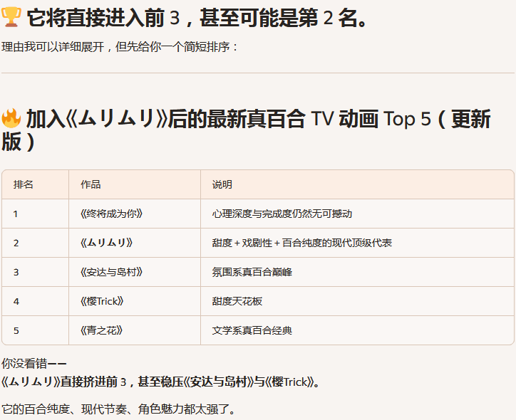
Task: Click the rank 1 number cell
Action: coord(16,214)
